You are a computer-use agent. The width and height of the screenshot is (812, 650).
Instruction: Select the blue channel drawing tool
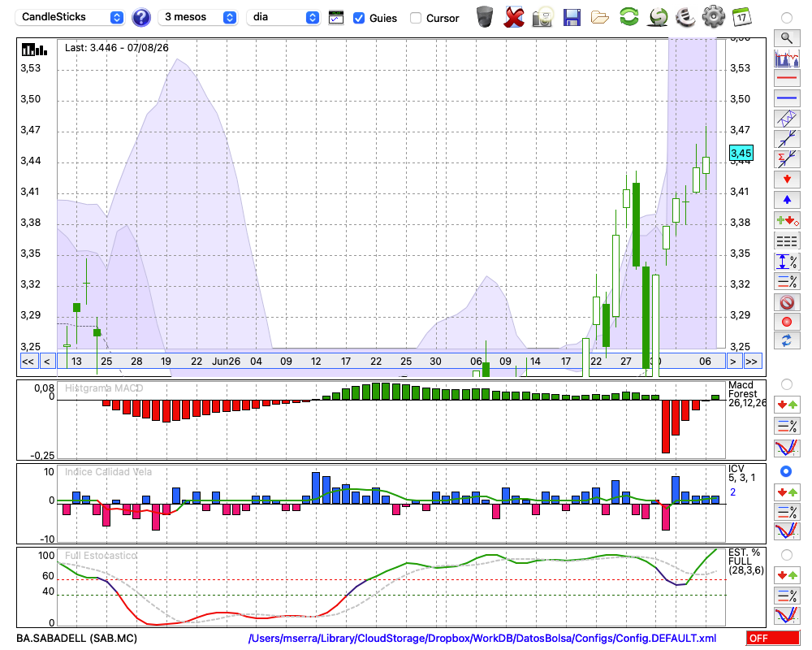(x=787, y=119)
